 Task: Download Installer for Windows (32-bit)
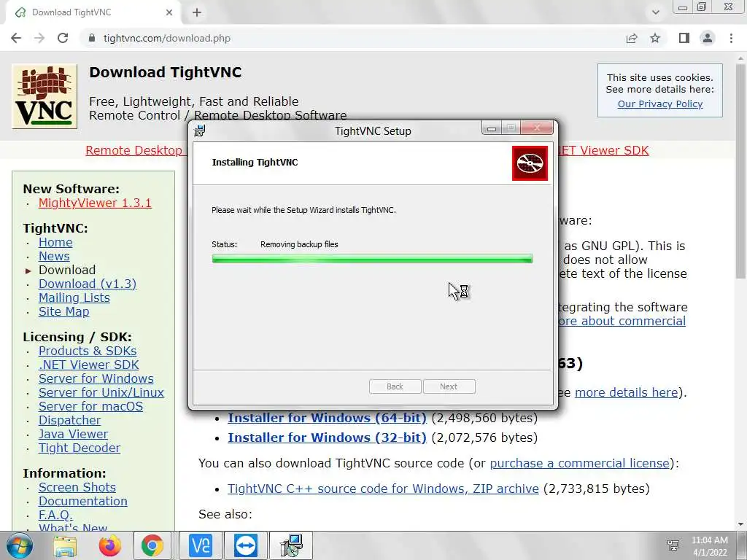[x=327, y=437]
